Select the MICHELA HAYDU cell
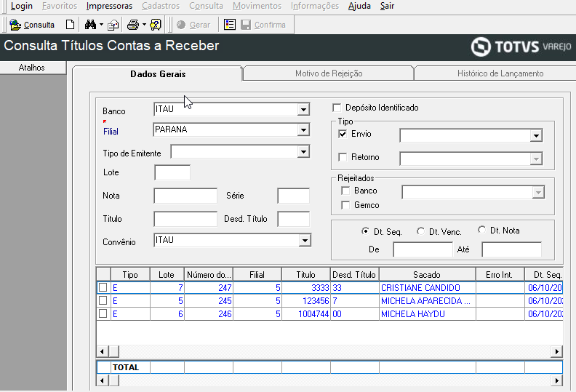Image resolution: width=576 pixels, height=392 pixels. (427, 314)
